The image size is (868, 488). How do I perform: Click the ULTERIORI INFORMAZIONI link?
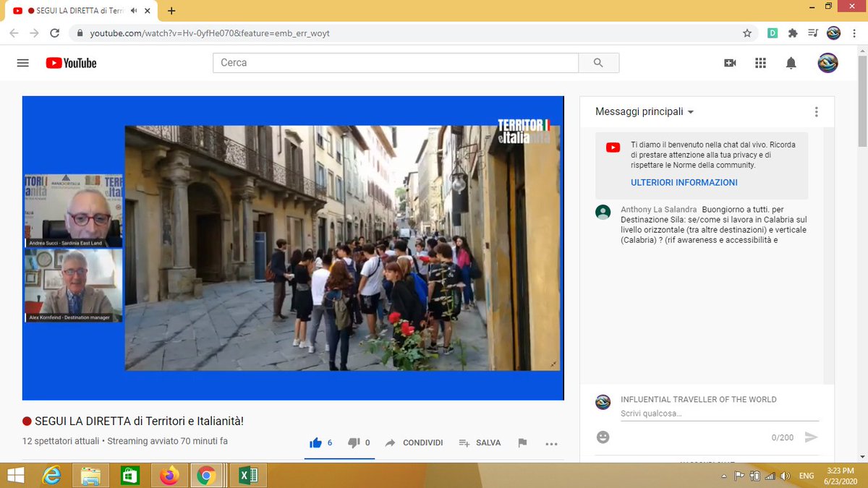pos(684,182)
